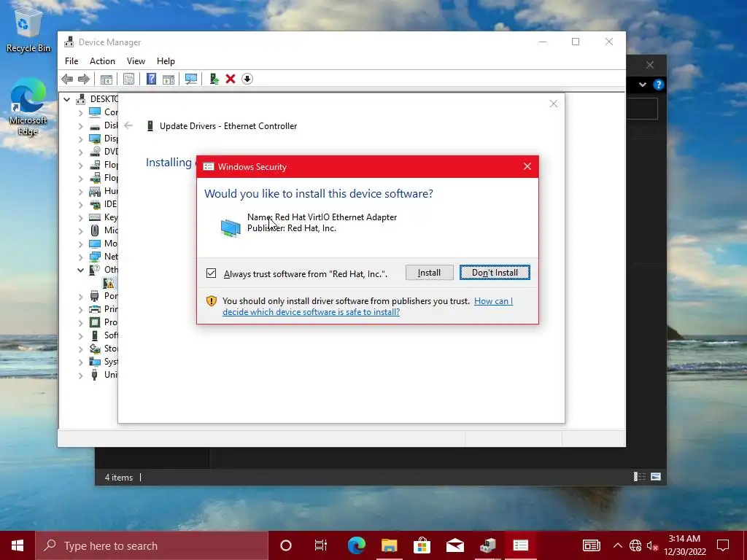Click the Keyboards category icon in the tree
747x560 pixels.
95,217
